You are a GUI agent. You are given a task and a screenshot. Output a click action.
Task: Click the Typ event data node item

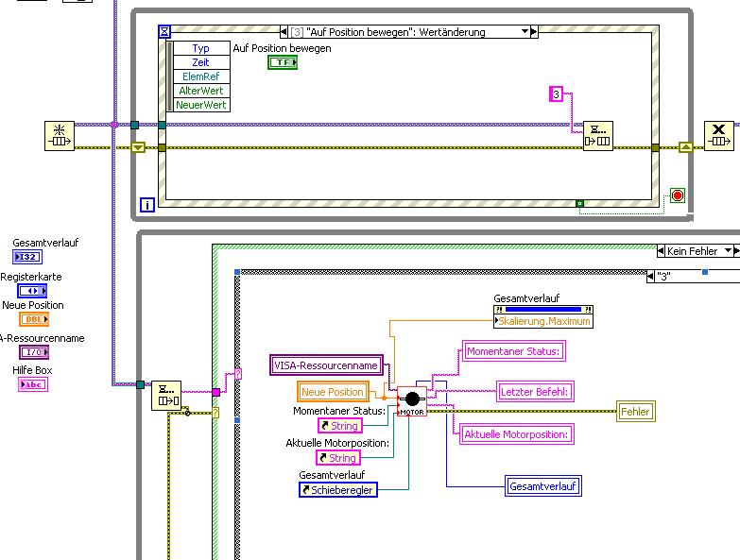[x=201, y=48]
